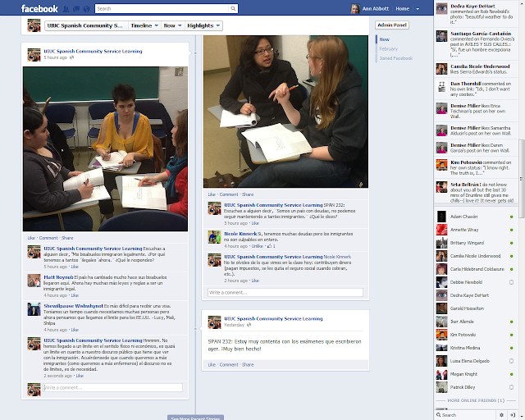Click the top search input field
The image size is (525, 420).
162,9
